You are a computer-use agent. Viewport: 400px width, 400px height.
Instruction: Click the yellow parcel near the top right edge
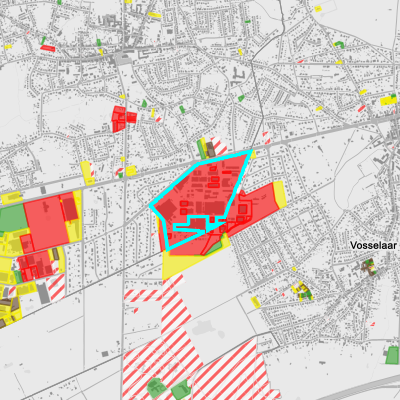(x=389, y=100)
